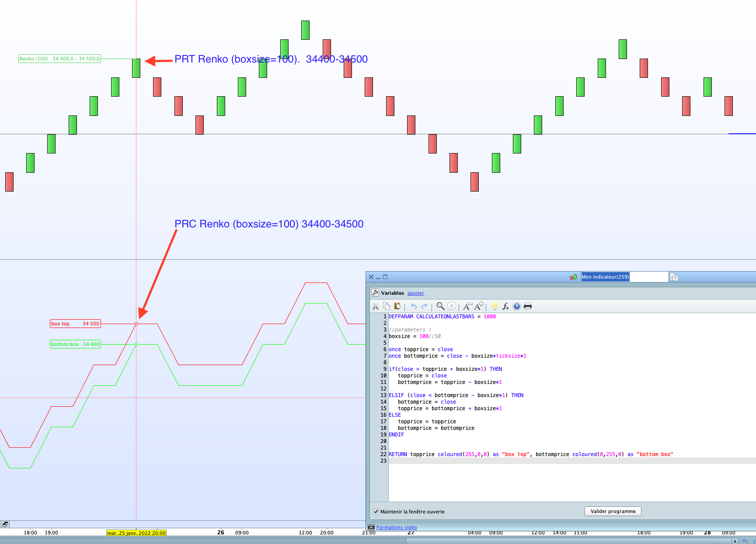
Task: Maximize the indicator editor window
Action: tap(385, 277)
